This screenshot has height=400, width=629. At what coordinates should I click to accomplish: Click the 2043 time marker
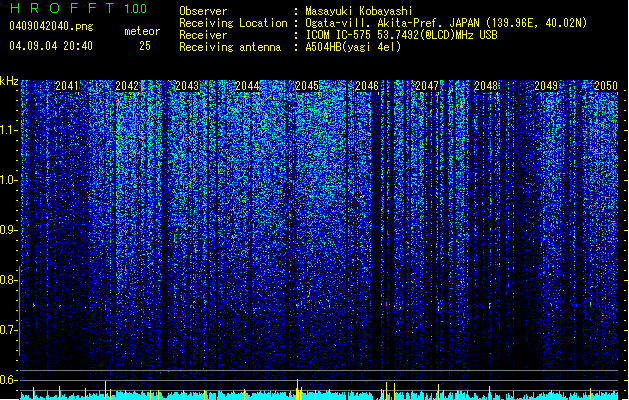pos(187,86)
